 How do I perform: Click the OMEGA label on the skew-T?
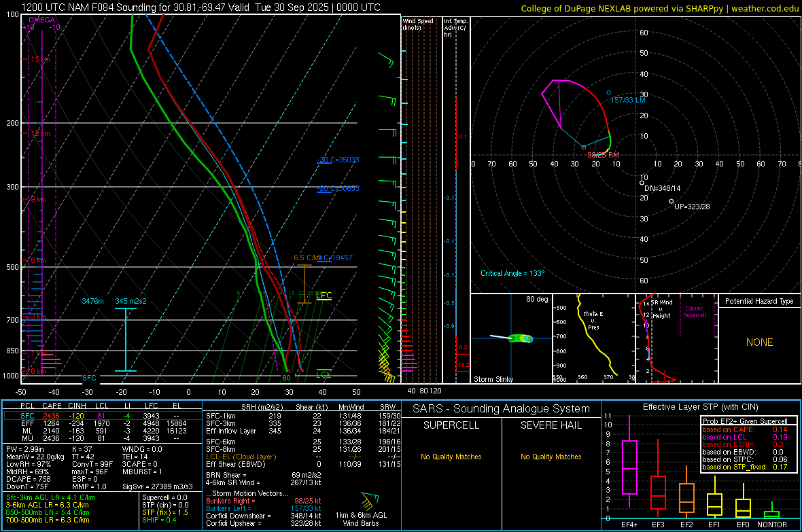point(42,20)
